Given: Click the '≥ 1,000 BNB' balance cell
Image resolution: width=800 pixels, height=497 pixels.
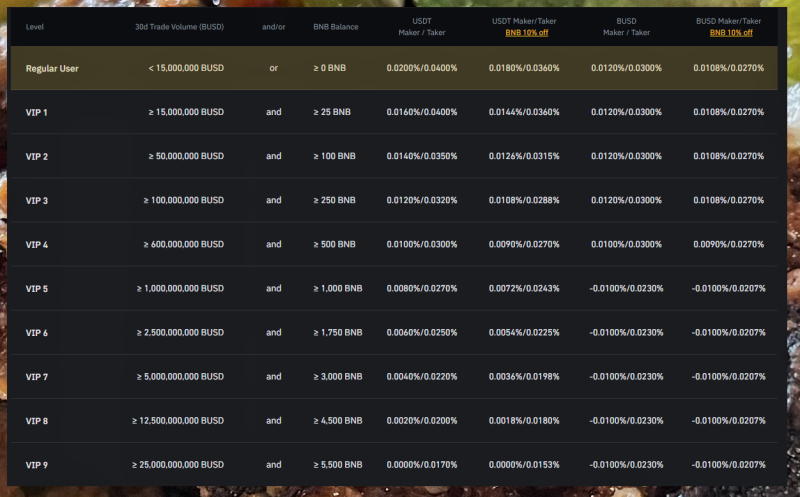Looking at the screenshot, I should pyautogui.click(x=338, y=288).
